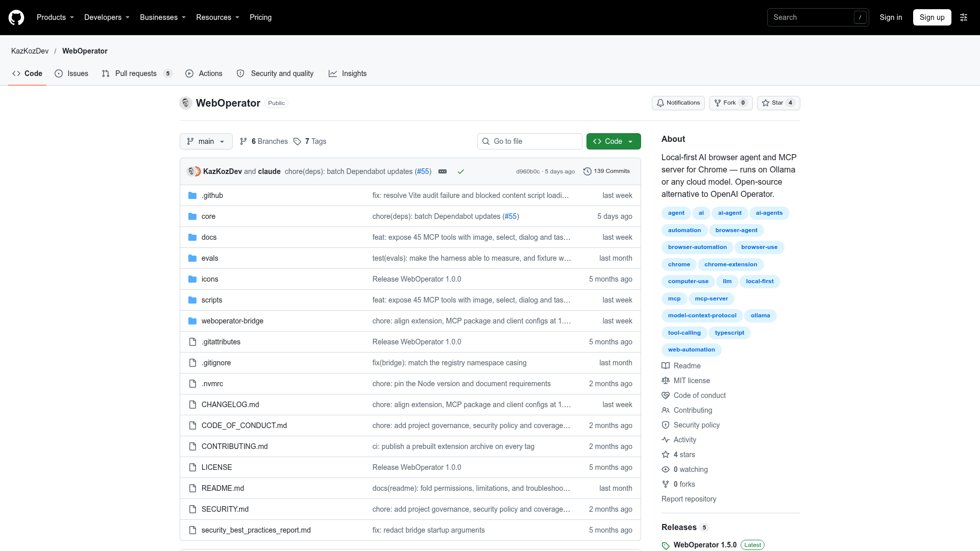Switch to the Issues tab
The image size is (980, 551).
tap(71, 73)
